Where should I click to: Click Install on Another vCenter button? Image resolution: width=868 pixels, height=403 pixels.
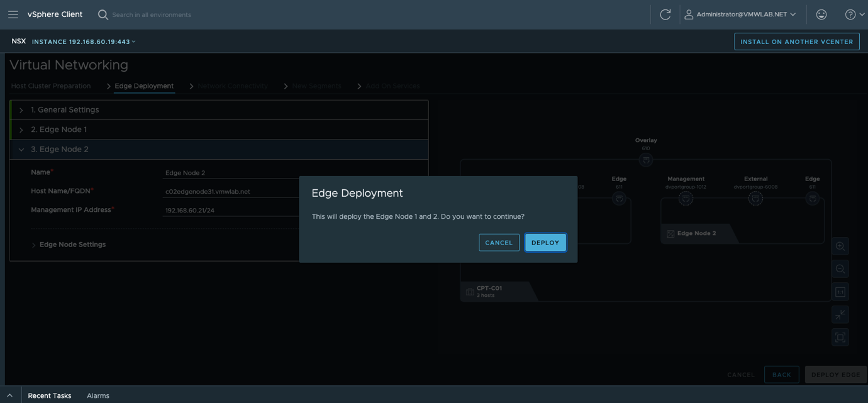[797, 41]
